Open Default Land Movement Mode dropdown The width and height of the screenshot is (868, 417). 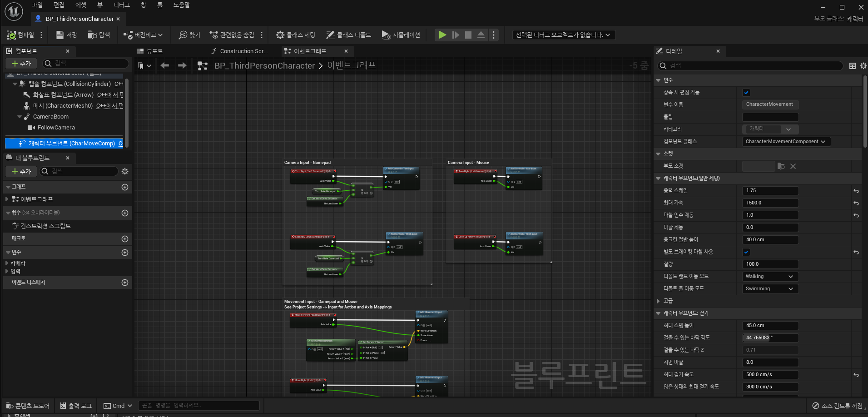click(x=770, y=277)
